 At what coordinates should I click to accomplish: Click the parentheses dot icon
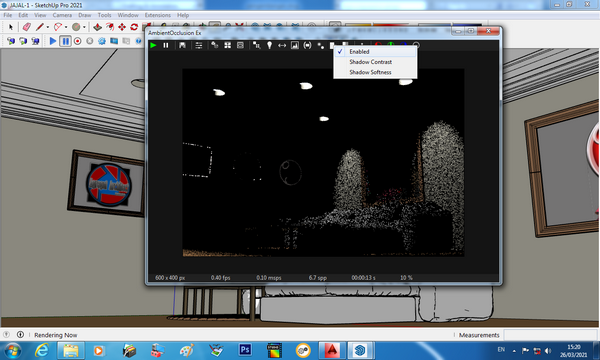(307, 46)
